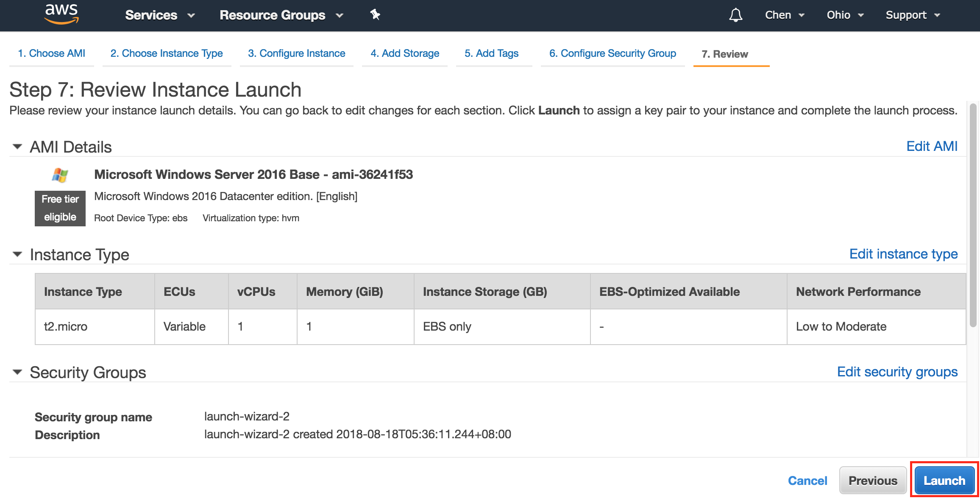Viewport: 980px width, 501px height.
Task: Click the Edit instance type link
Action: pyautogui.click(x=903, y=254)
